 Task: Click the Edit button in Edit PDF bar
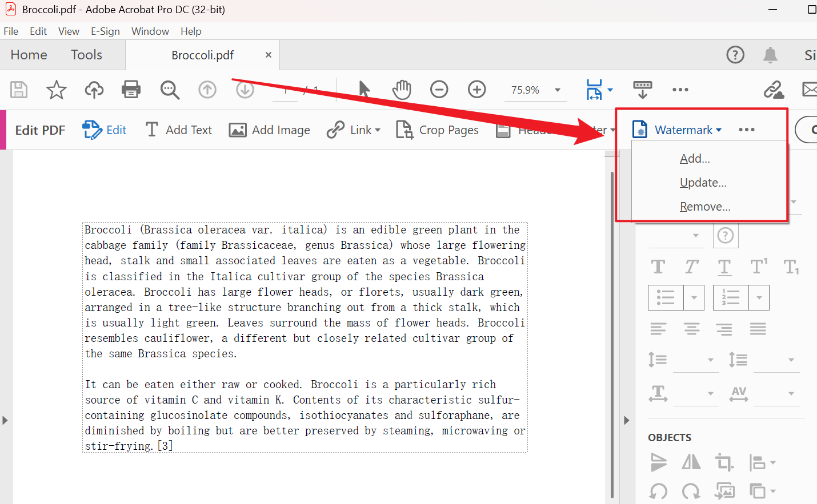105,130
